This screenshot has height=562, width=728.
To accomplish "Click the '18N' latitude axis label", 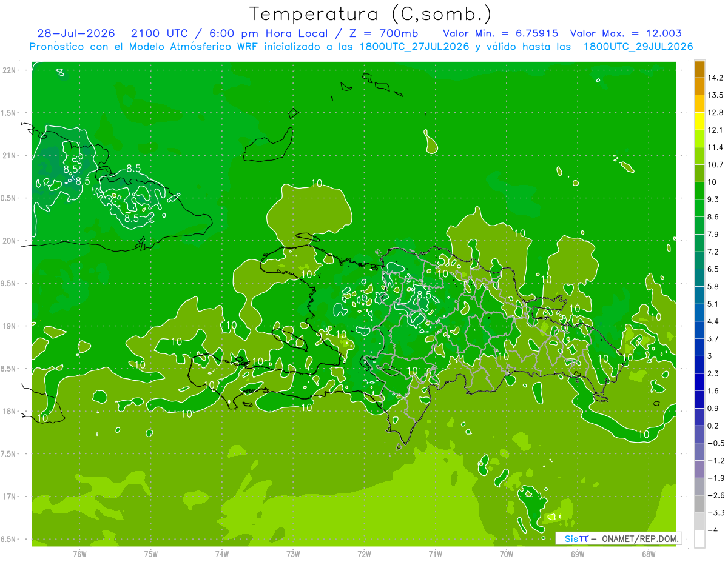I will (10, 412).
